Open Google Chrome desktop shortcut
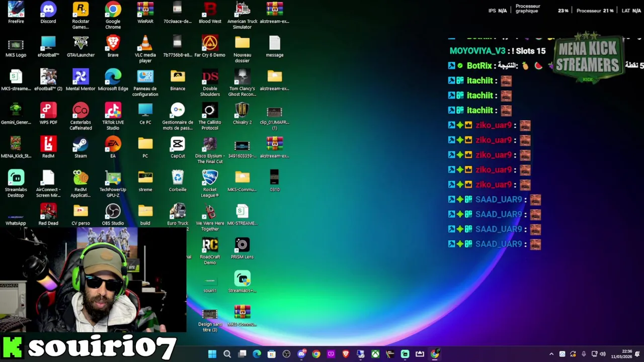The width and height of the screenshot is (644, 362). tap(113, 15)
